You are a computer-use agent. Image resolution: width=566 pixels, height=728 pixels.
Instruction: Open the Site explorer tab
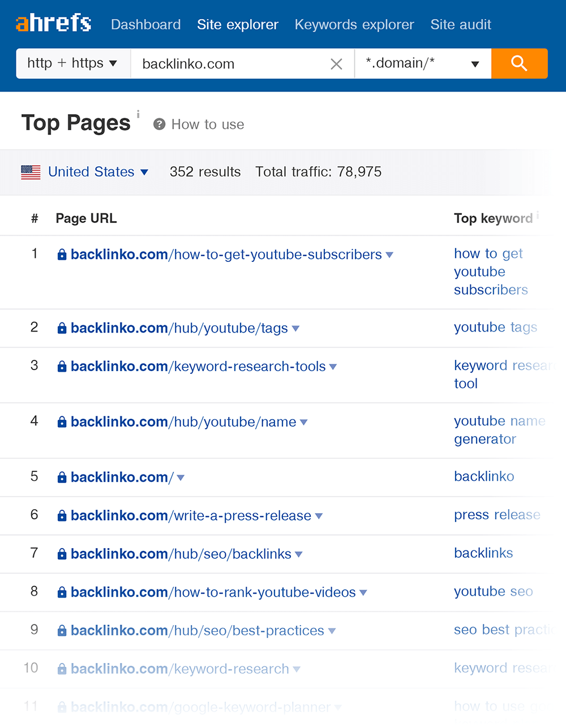238,24
